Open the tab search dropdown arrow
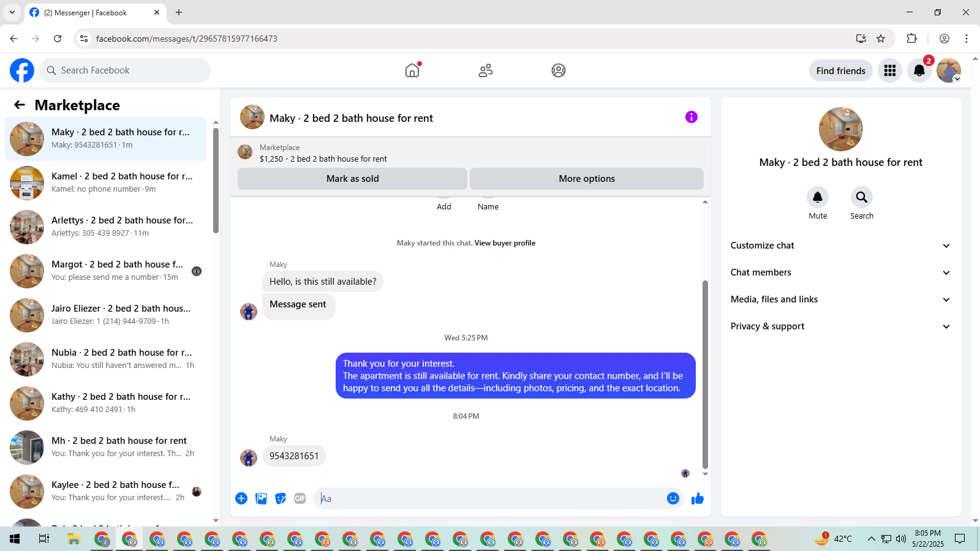 point(12,12)
